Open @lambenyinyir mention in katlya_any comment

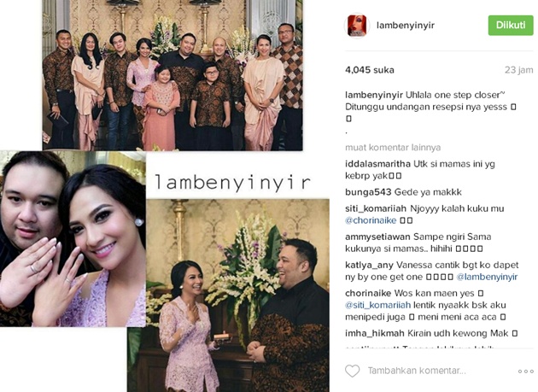click(487, 277)
